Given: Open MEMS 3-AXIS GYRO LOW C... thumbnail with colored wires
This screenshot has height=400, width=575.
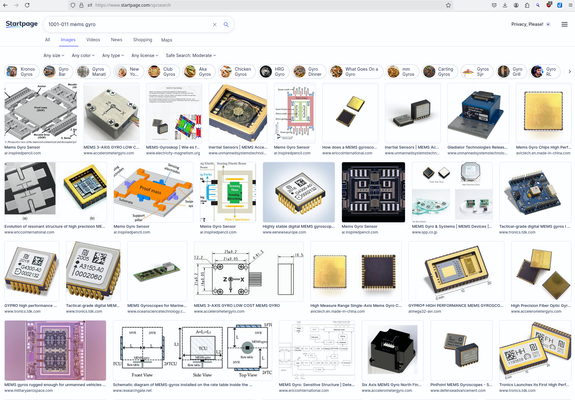Looking at the screenshot, I should 111,113.
